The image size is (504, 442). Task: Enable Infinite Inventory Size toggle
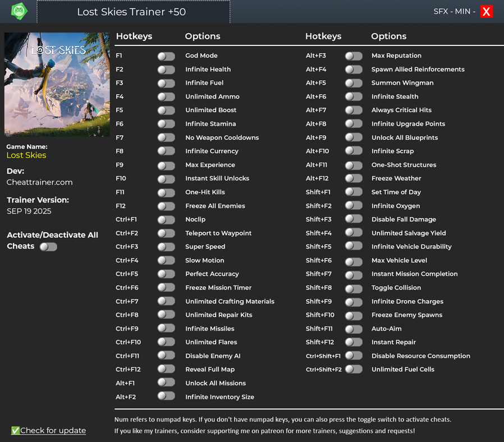coord(166,397)
